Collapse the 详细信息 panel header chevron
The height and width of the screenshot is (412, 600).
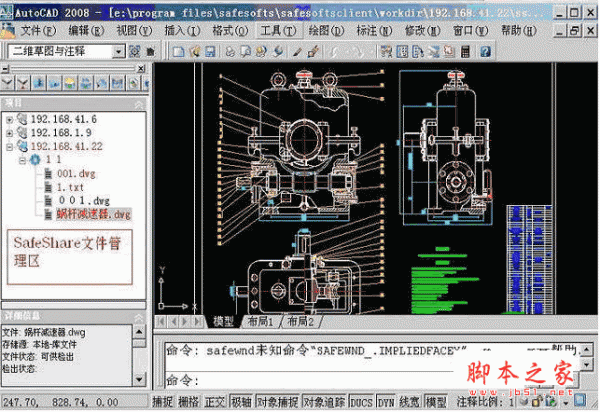(139, 316)
